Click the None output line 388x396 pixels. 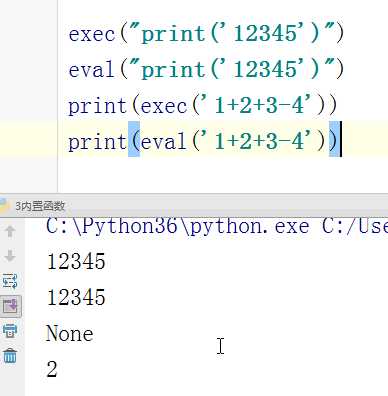[x=70, y=333]
